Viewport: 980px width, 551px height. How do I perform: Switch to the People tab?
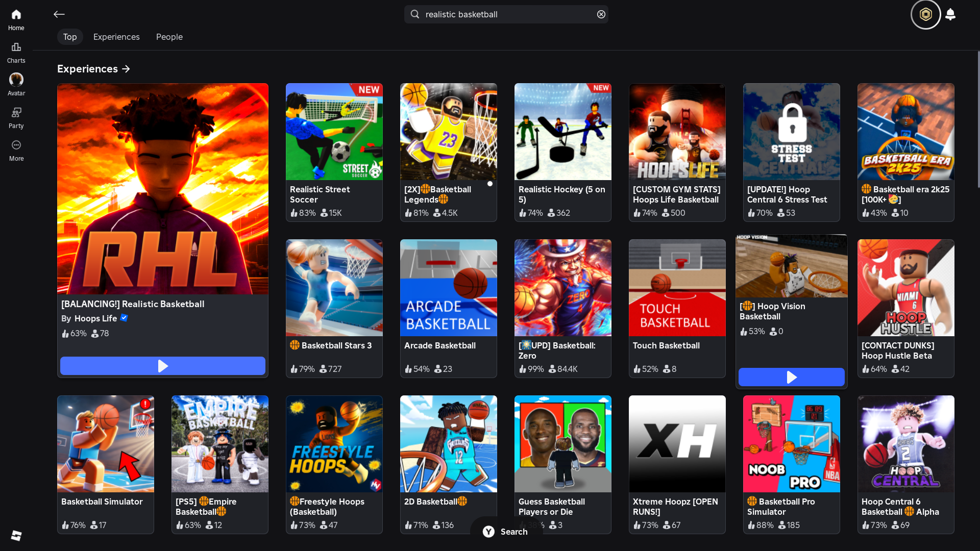coord(169,37)
